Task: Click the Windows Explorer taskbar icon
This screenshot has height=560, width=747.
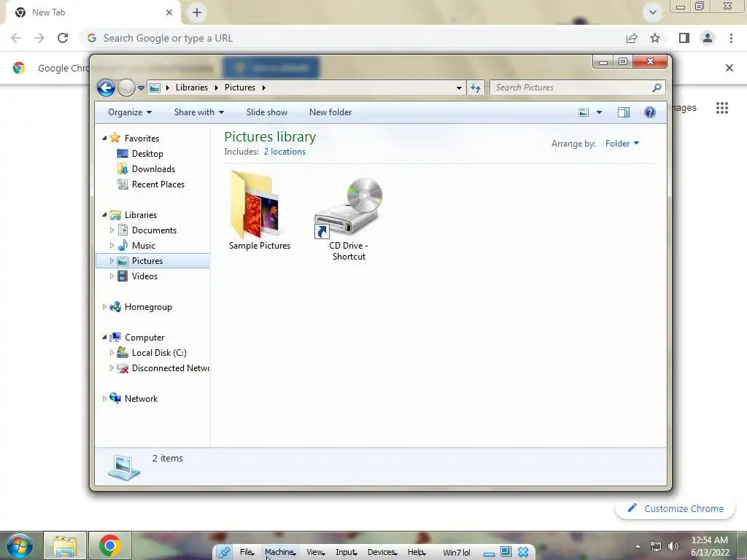Action: pyautogui.click(x=65, y=546)
